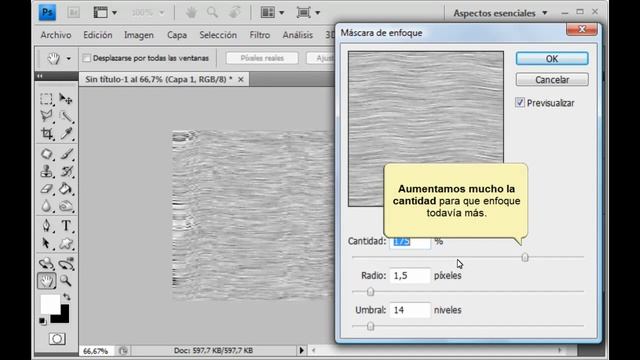Click the foreground color swatch
The image size is (640, 360).
tap(50, 304)
